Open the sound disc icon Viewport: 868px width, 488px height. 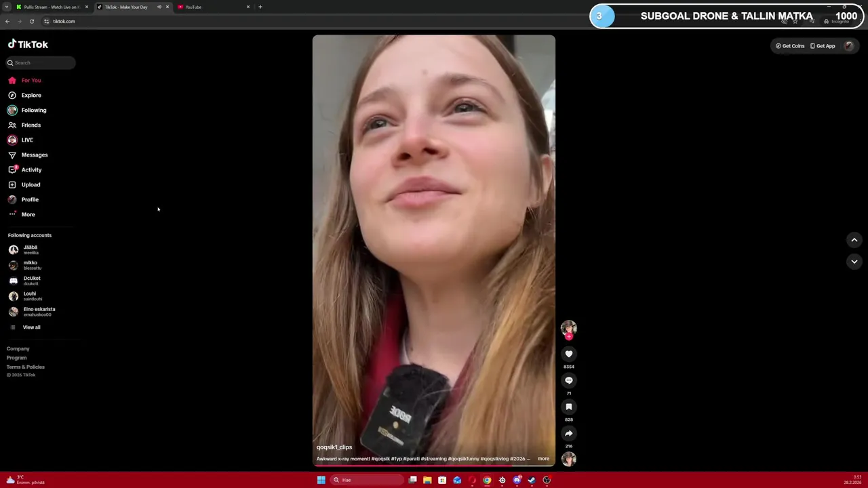pyautogui.click(x=569, y=459)
